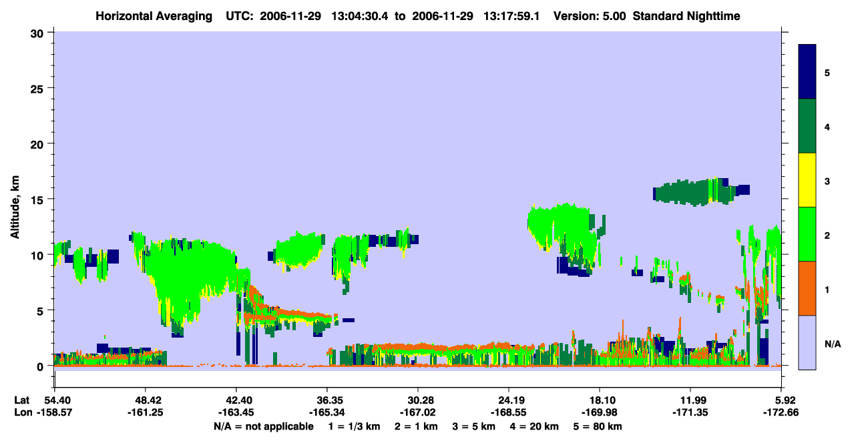Click the longitude value -158.57
This screenshot has height=445, width=868.
pyautogui.click(x=54, y=413)
